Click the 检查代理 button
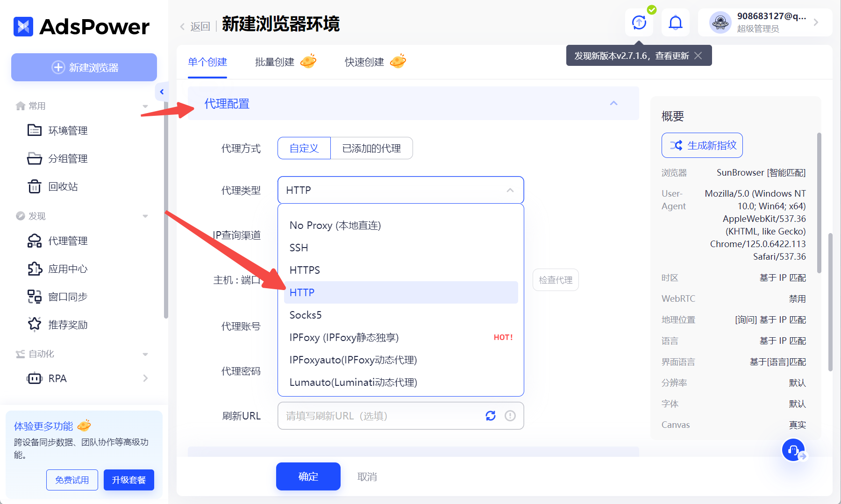The image size is (841, 504). coord(556,280)
